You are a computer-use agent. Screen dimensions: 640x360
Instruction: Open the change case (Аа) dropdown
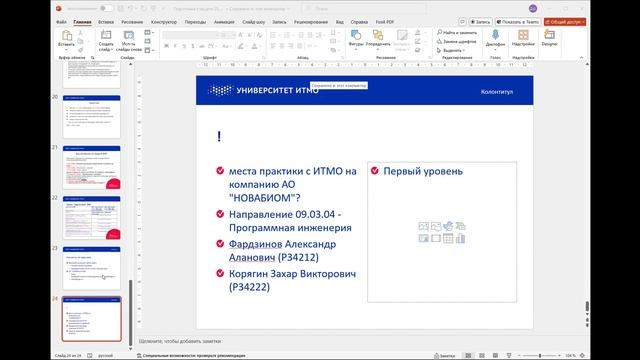coord(227,46)
